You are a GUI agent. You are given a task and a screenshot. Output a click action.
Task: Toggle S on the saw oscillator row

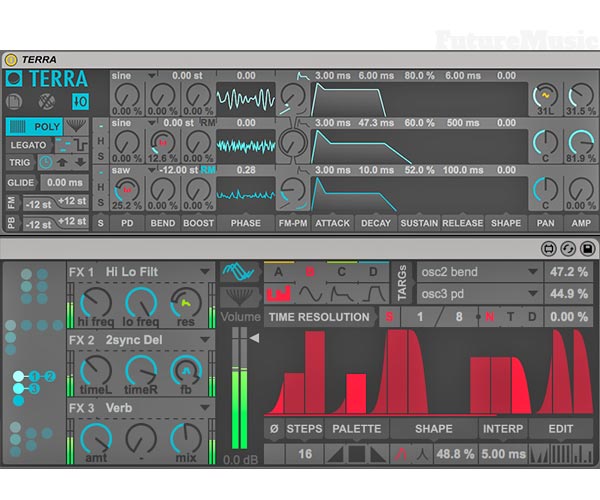[101, 202]
